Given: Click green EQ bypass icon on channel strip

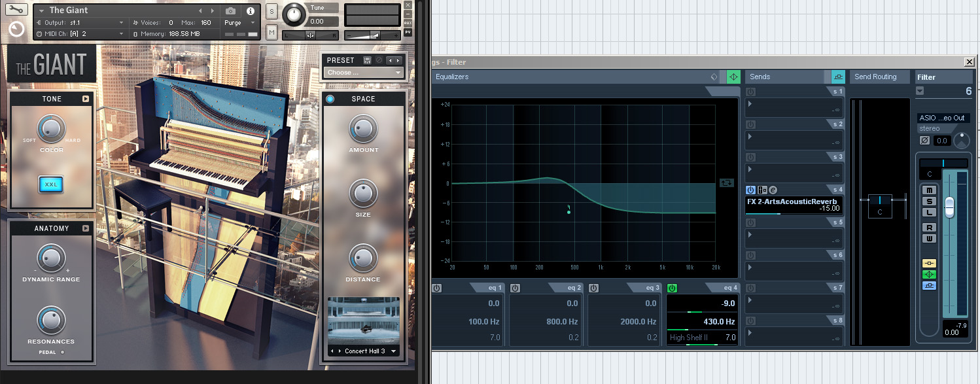Looking at the screenshot, I should (930, 274).
